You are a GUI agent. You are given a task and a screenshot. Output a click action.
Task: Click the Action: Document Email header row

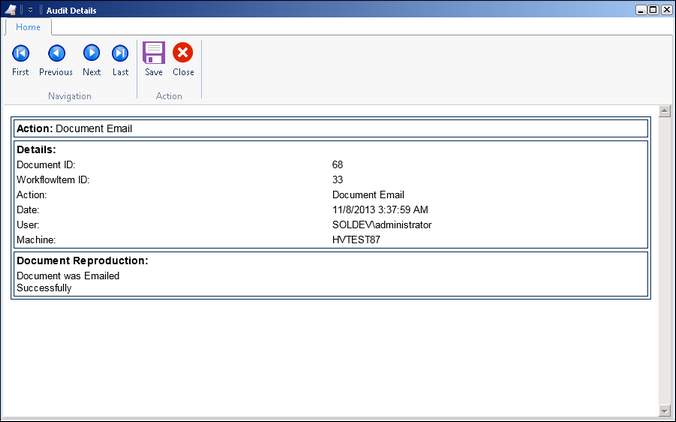[330, 128]
